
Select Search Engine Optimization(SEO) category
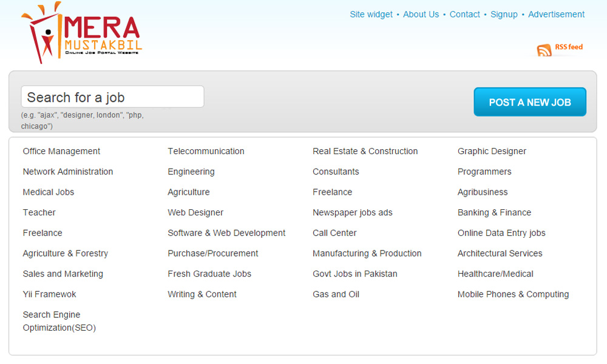coord(59,321)
